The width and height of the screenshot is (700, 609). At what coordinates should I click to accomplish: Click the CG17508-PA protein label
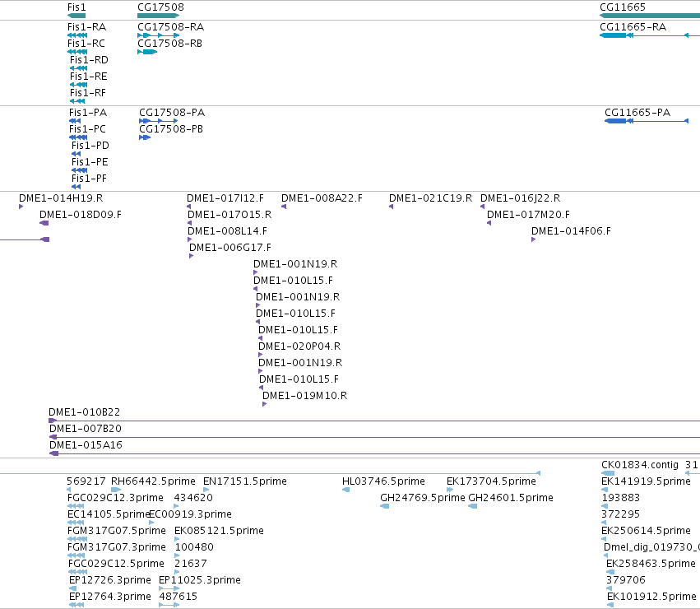point(172,113)
